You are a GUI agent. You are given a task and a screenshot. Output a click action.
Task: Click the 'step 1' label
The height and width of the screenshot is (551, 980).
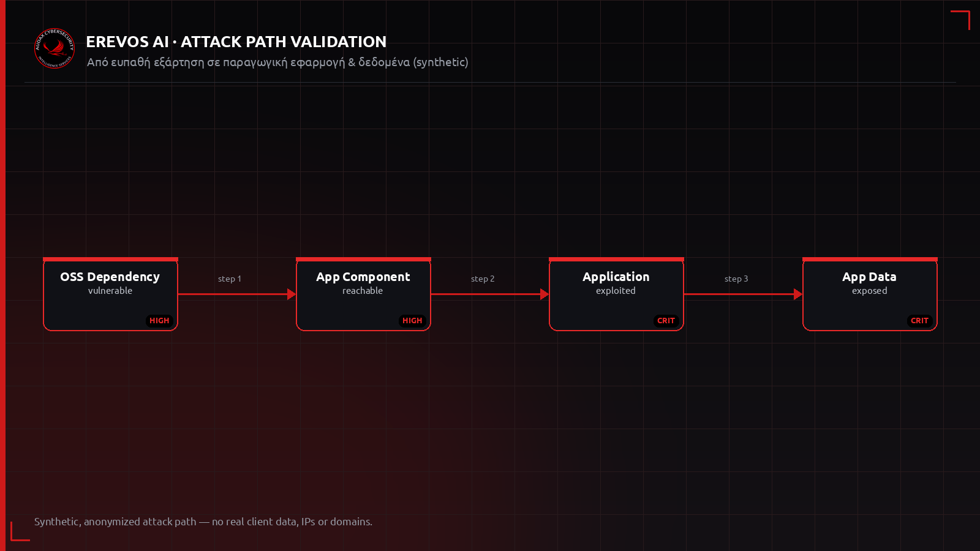coord(230,279)
